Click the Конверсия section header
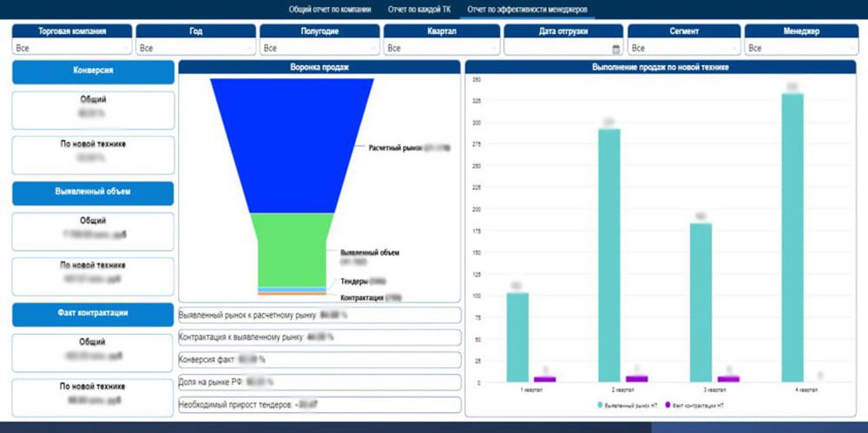 [x=93, y=72]
